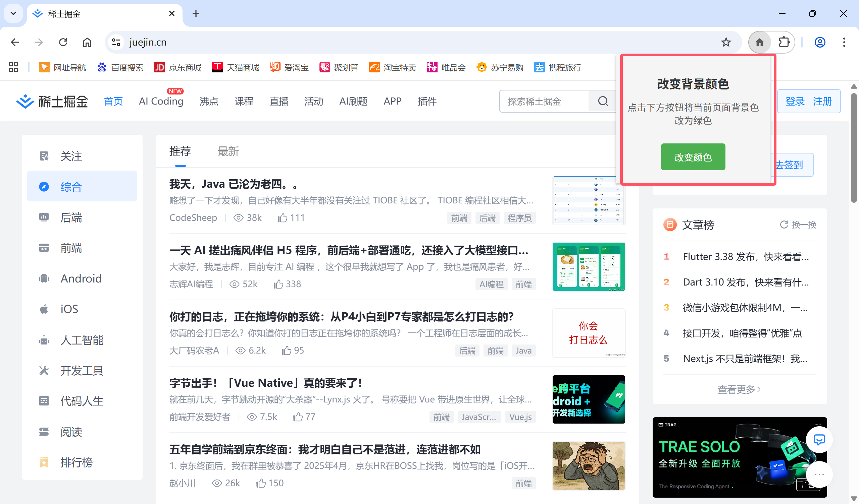Click the home extension icon in toolbar
The width and height of the screenshot is (859, 504).
759,42
